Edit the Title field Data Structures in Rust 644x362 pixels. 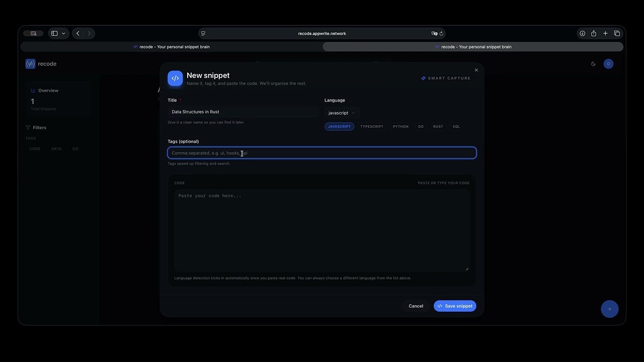tap(244, 112)
